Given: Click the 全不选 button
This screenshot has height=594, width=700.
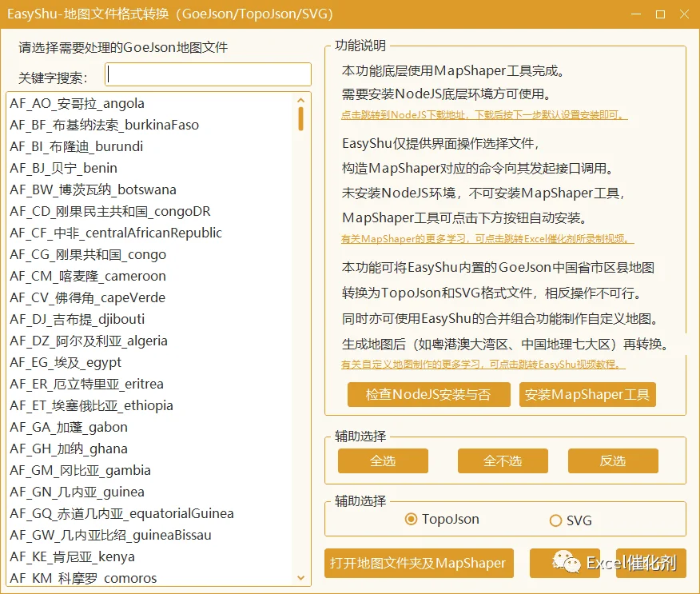Looking at the screenshot, I should 503,460.
